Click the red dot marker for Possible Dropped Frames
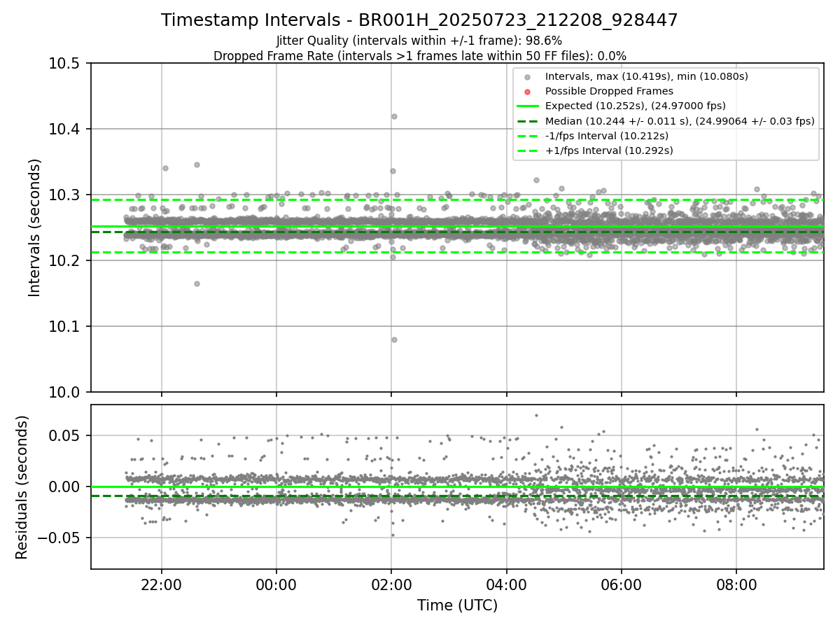The height and width of the screenshot is (630, 840). [528, 92]
